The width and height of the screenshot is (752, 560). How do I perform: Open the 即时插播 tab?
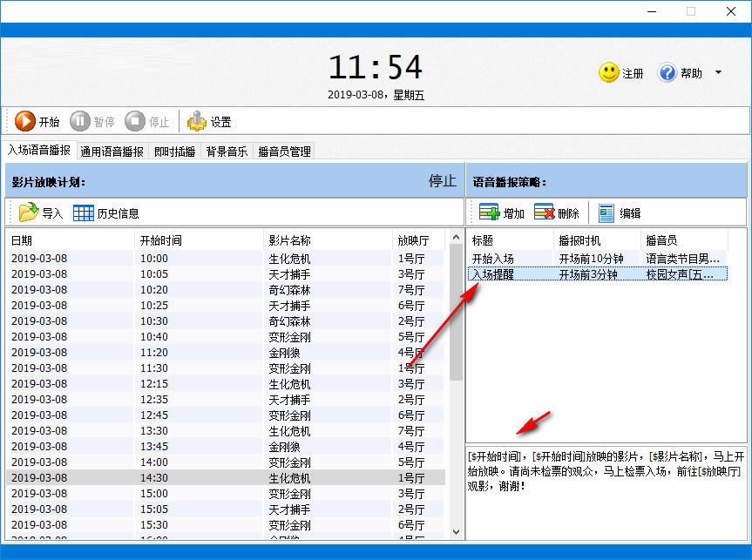click(174, 150)
